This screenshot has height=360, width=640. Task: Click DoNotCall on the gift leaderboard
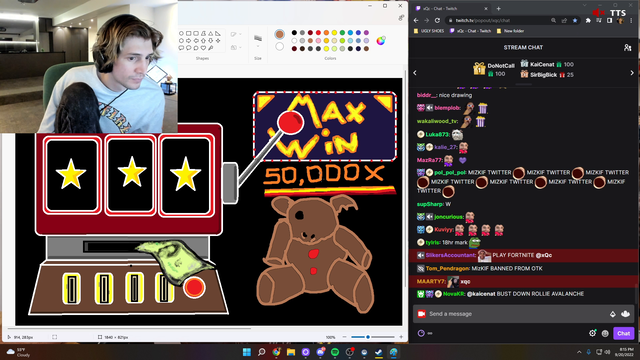501,66
